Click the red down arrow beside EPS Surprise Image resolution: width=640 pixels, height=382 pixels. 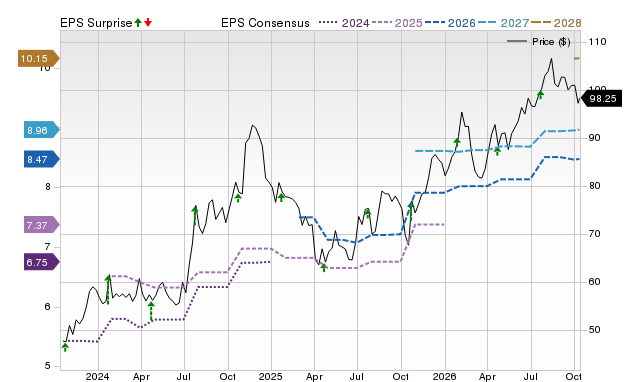click(x=148, y=23)
